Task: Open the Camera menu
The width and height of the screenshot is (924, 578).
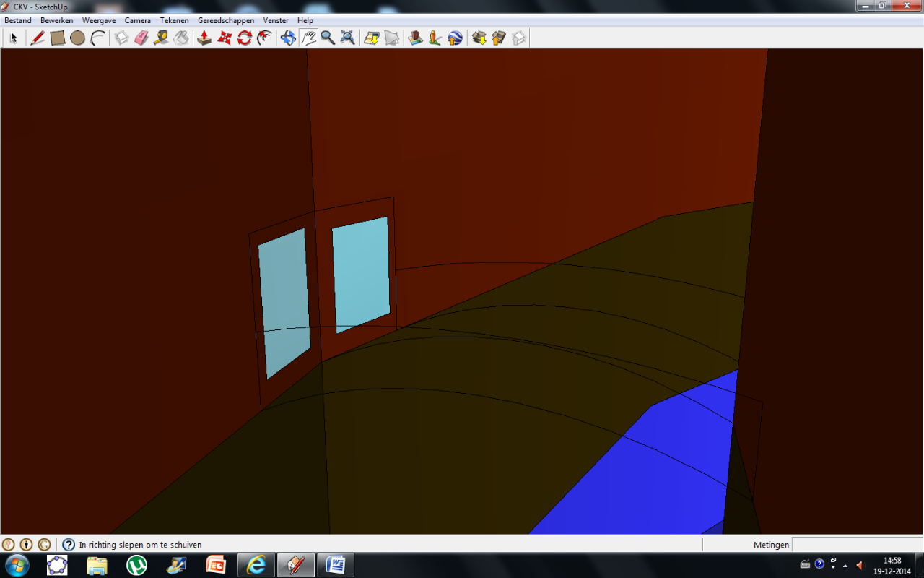Action: 138,20
